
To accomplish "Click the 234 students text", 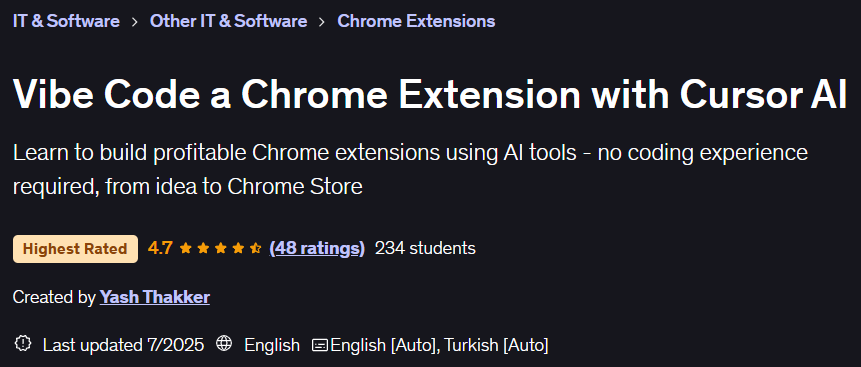I will 425,248.
